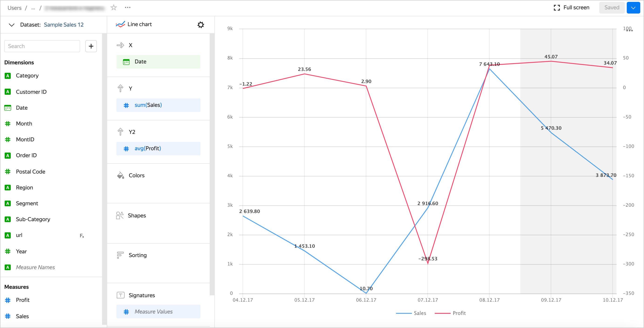Viewport: 644px width, 328px height.
Task: Star this chart as favorite
Action: click(x=114, y=7)
